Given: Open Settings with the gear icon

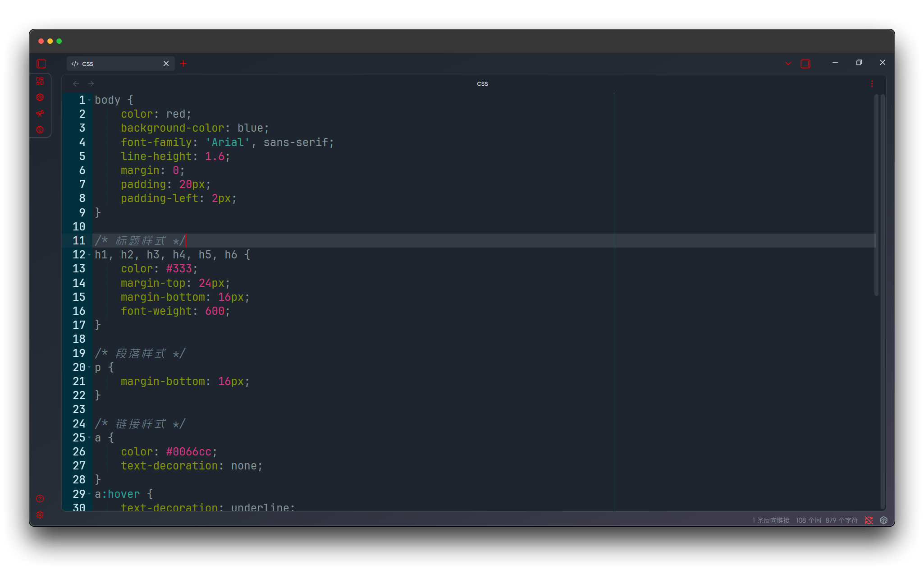Looking at the screenshot, I should pyautogui.click(x=40, y=515).
